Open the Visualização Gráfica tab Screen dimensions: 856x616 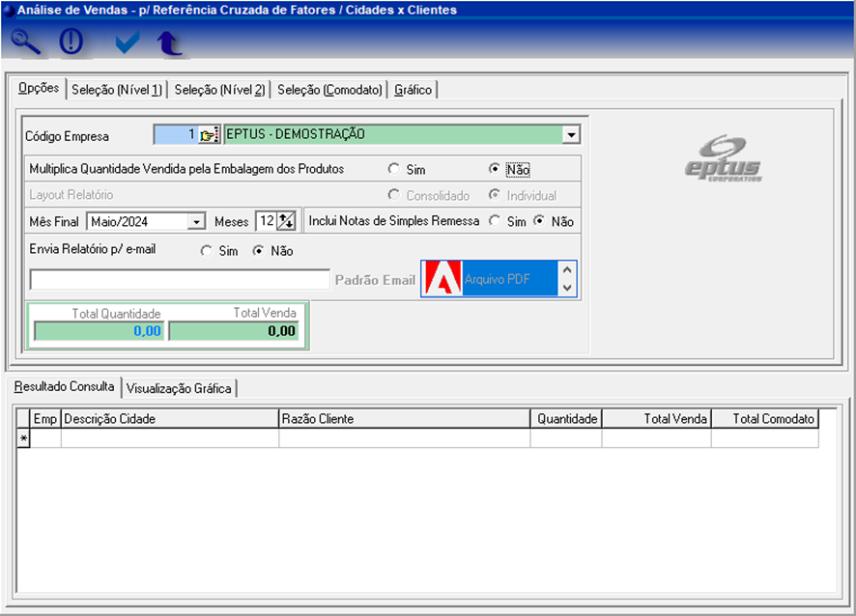point(179,388)
